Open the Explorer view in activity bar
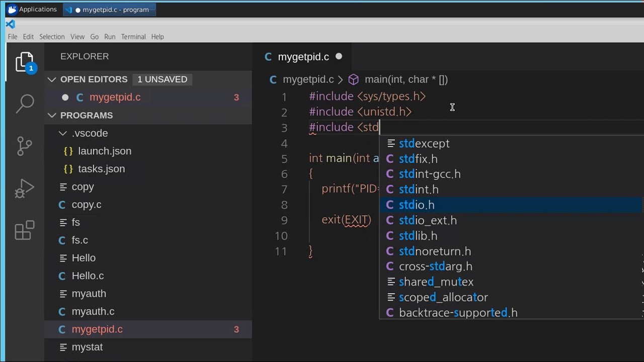 click(25, 62)
